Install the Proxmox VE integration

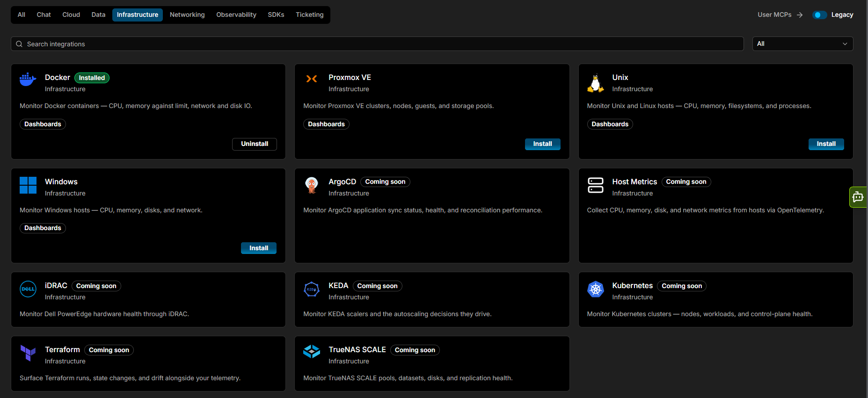(543, 144)
